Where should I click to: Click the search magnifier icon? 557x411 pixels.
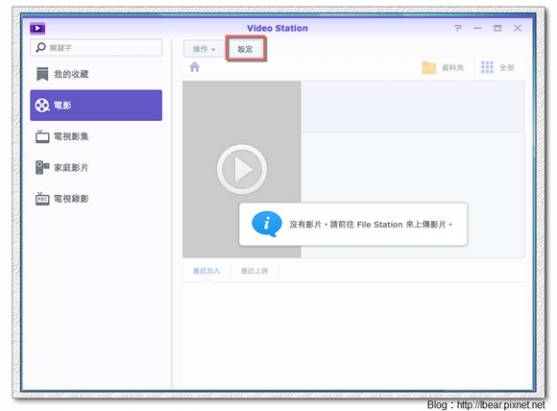[x=40, y=47]
